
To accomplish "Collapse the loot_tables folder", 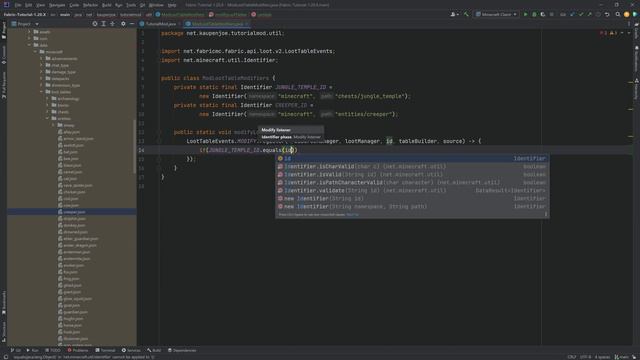I will click(42, 92).
